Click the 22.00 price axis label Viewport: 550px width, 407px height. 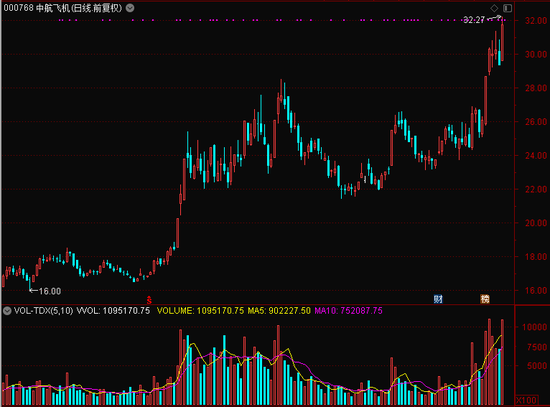[x=536, y=189]
